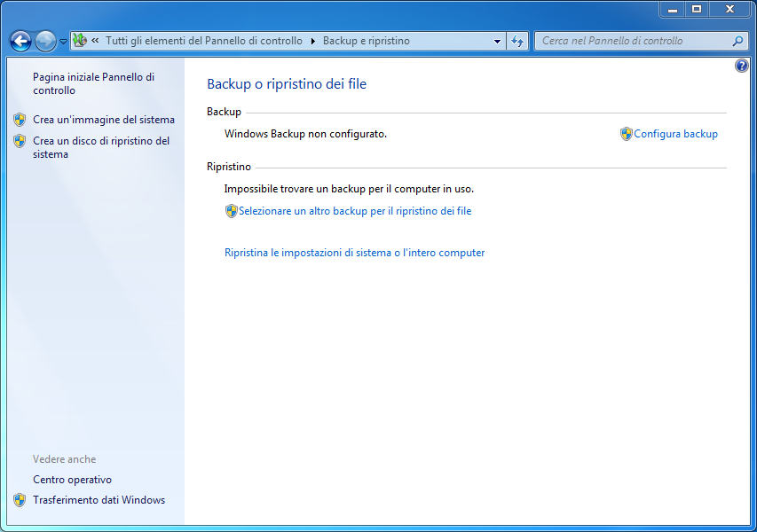Click 'Impossibile trovare un backup per il computer in uso.'
The image size is (757, 532).
coord(349,189)
